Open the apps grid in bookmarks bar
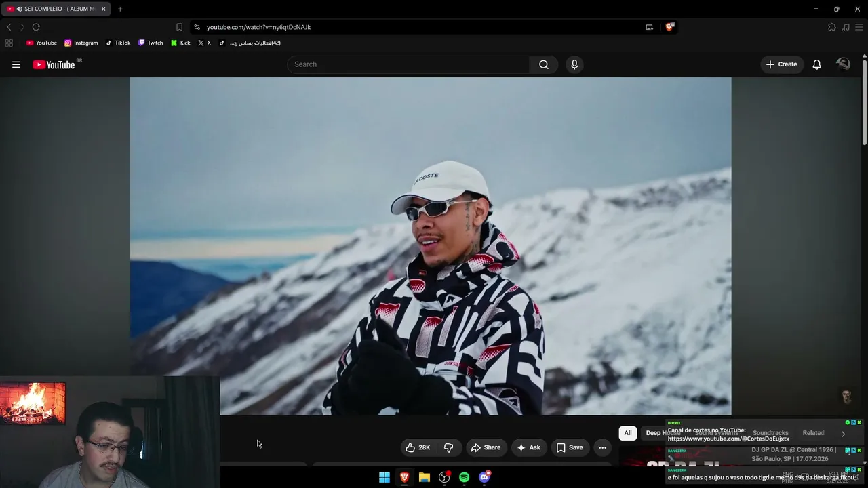868x488 pixels. point(9,43)
